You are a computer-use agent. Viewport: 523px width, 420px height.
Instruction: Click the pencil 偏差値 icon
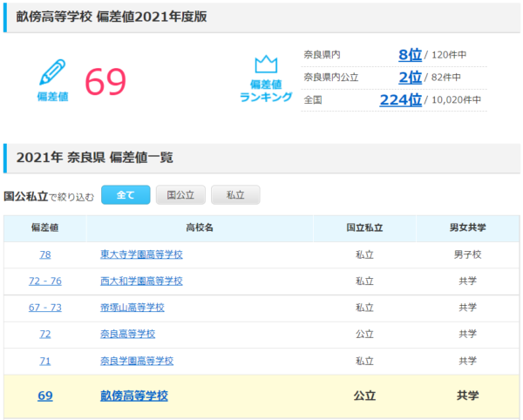pos(52,72)
